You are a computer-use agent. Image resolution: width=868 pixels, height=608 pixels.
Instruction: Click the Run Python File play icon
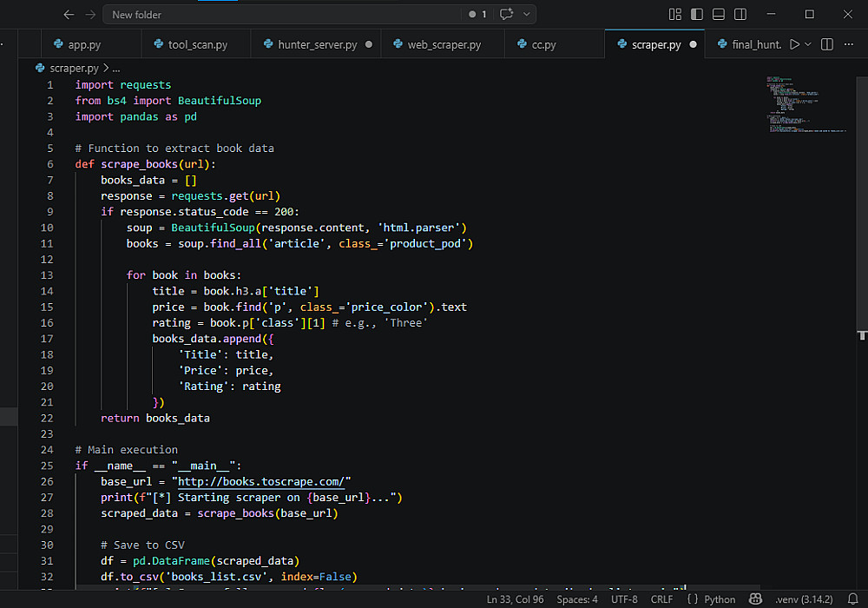click(x=794, y=44)
